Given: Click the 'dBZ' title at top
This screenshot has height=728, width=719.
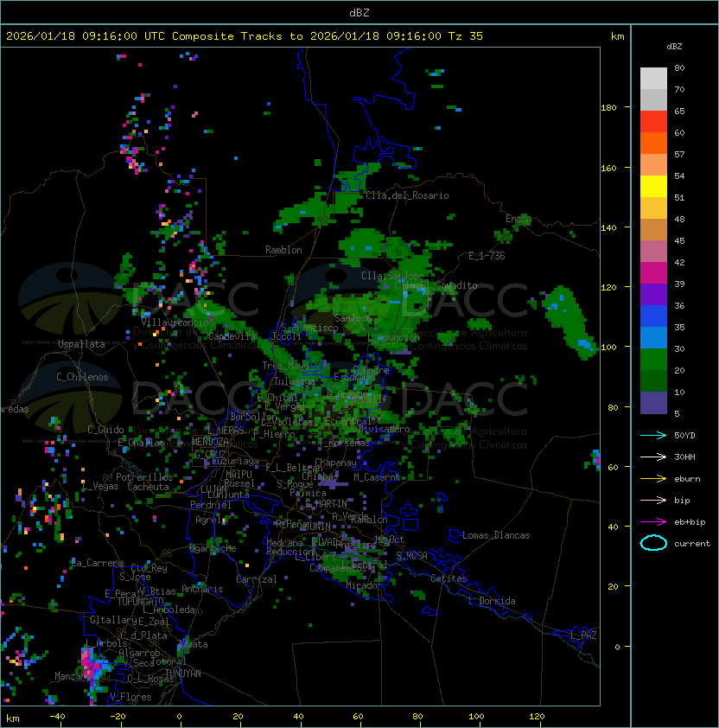Looking at the screenshot, I should [359, 12].
